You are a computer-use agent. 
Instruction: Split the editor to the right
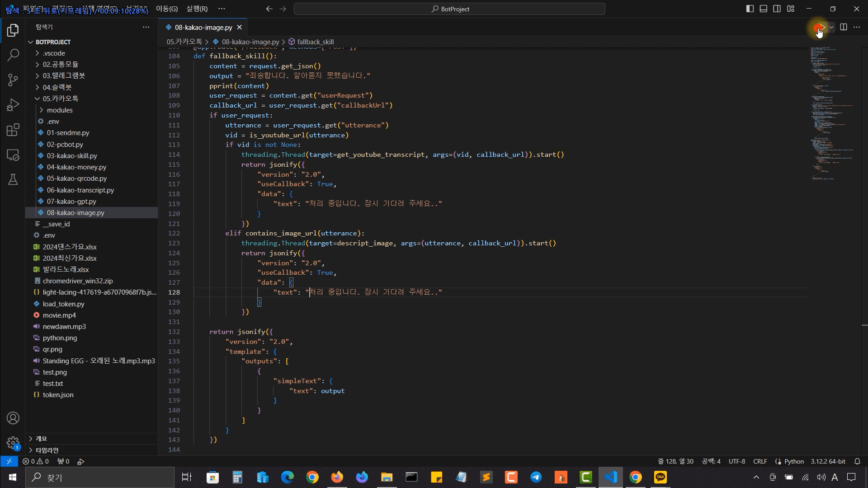pos(843,27)
